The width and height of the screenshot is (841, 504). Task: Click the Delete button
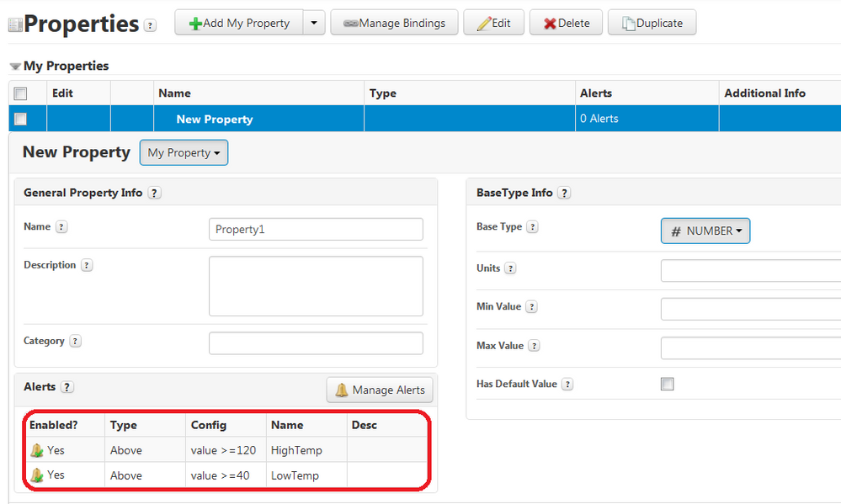tap(566, 23)
